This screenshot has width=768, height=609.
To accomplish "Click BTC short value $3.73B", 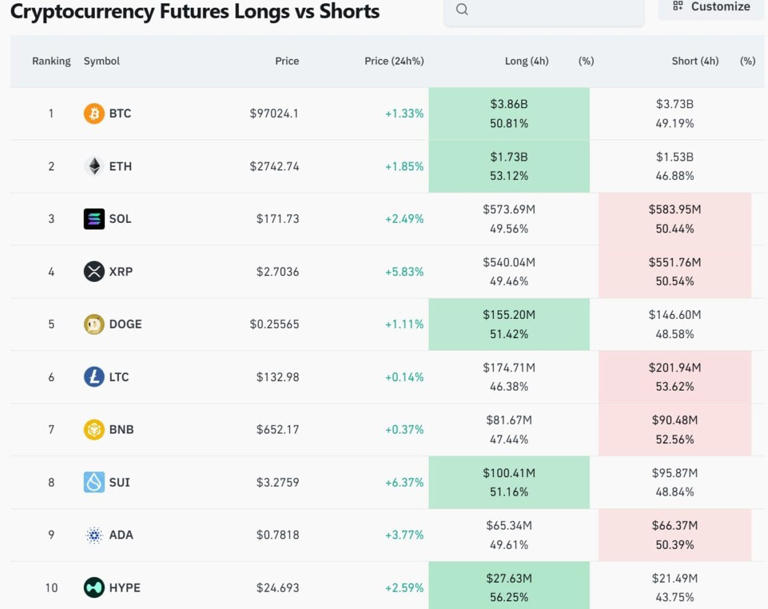I will 675,104.
